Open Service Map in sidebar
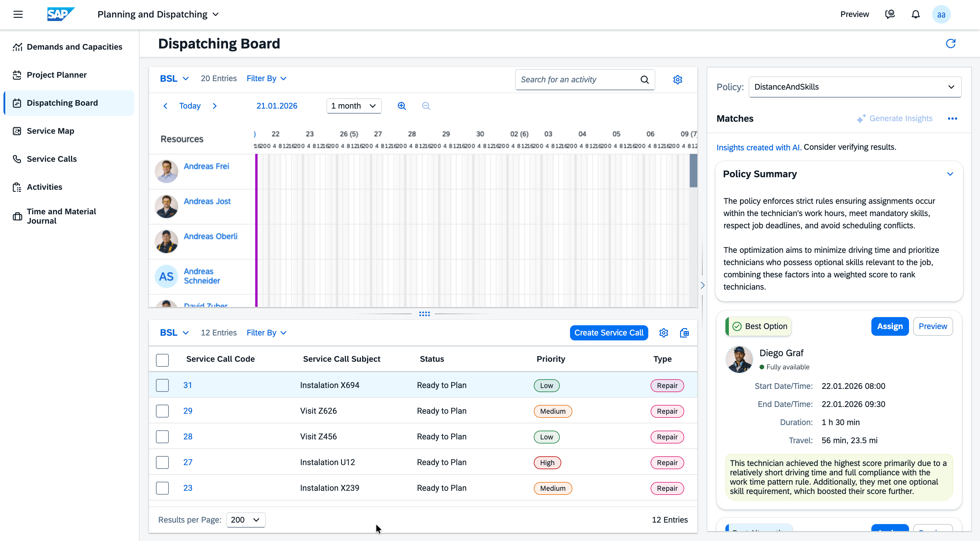 point(50,131)
